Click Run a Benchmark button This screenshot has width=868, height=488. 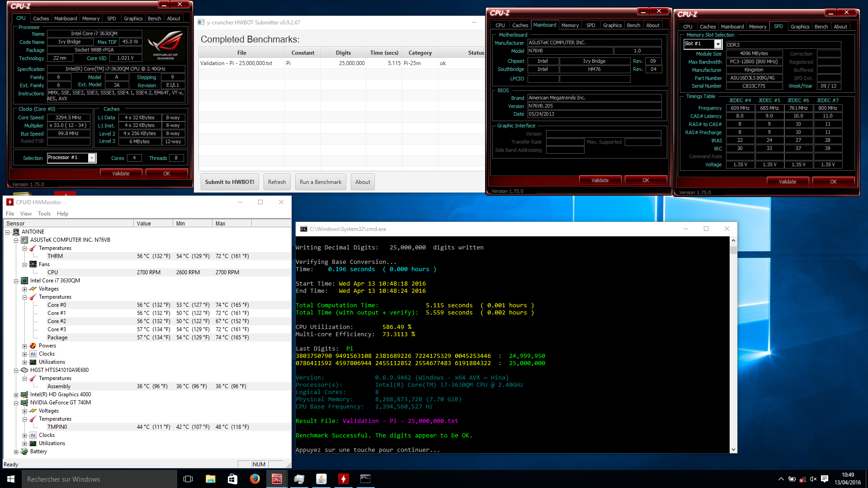click(321, 182)
